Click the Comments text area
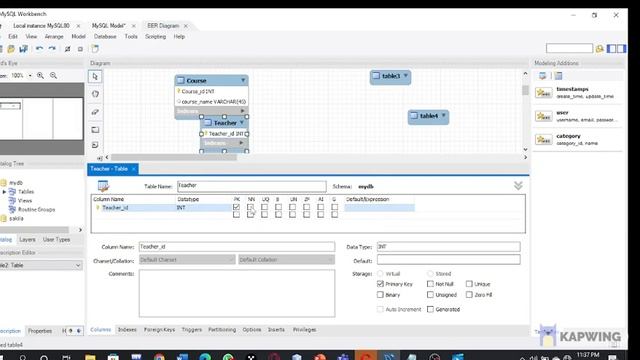Viewport: 640px width, 360px height. tap(237, 293)
